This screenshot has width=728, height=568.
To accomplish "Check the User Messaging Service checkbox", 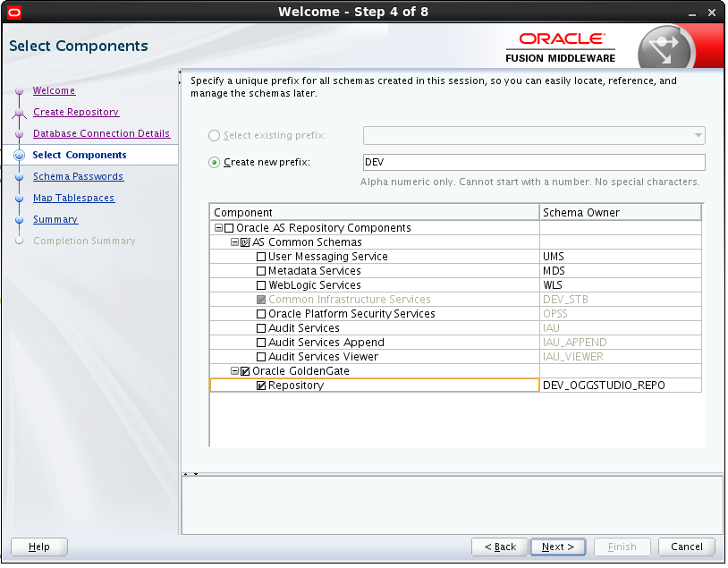I will click(261, 257).
